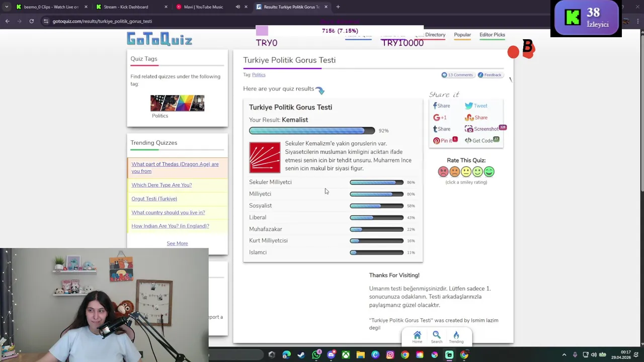This screenshot has height=362, width=644.
Task: Select the 'Kurt Milliyetcisi' result label
Action: [268, 240]
